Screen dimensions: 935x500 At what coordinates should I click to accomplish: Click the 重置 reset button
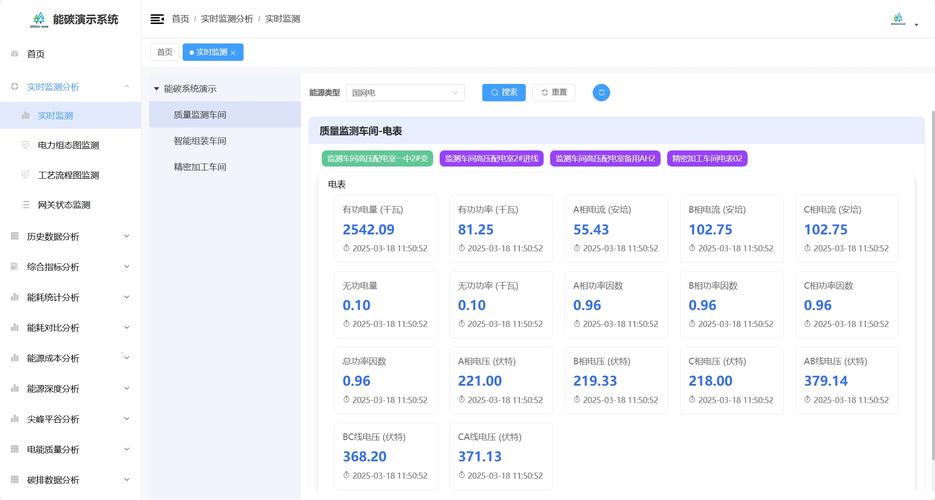(553, 92)
